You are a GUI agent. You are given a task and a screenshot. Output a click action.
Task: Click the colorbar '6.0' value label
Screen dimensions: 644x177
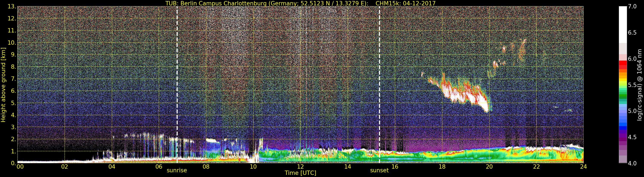632,59
